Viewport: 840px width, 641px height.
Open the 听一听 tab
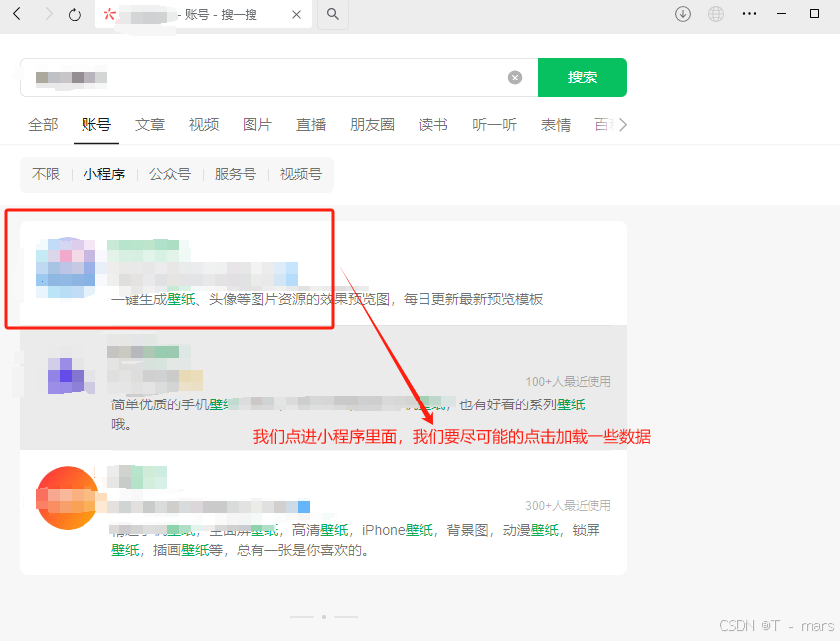point(494,125)
